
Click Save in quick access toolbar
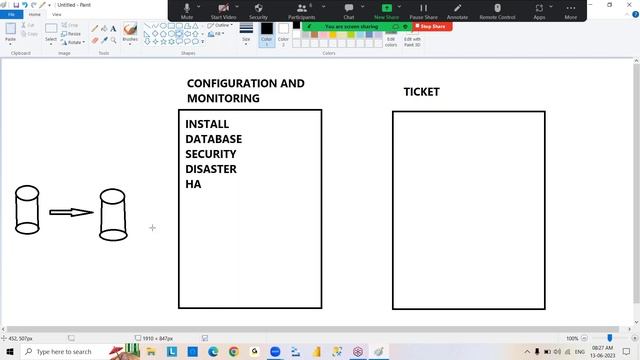click(x=16, y=5)
